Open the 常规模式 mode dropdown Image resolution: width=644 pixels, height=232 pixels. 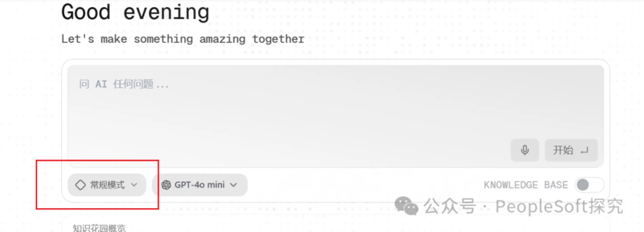107,185
